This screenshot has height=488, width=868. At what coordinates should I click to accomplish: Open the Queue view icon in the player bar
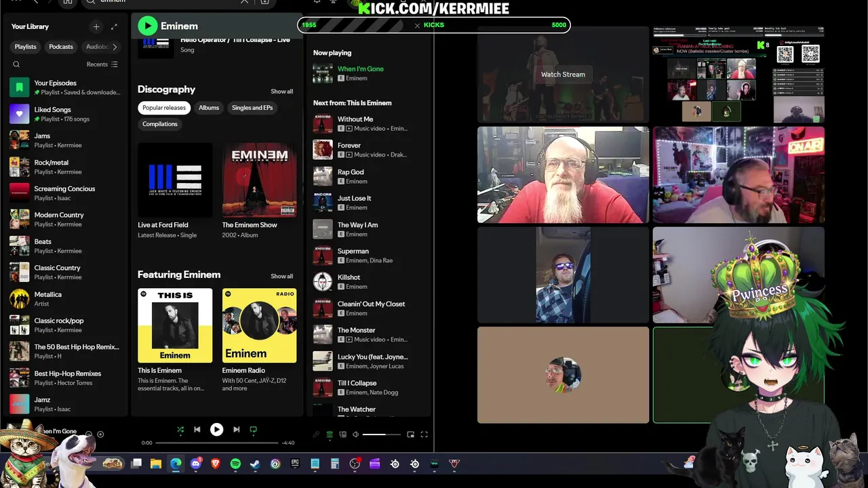point(330,434)
